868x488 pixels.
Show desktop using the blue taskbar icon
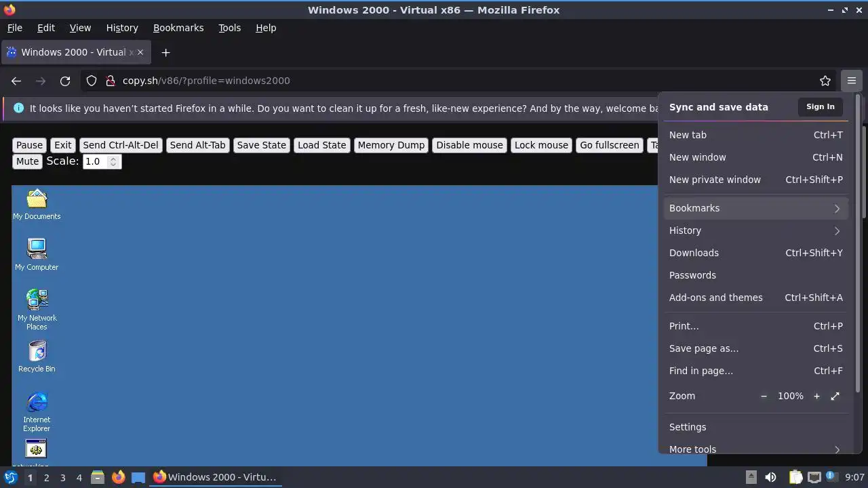coord(138,477)
